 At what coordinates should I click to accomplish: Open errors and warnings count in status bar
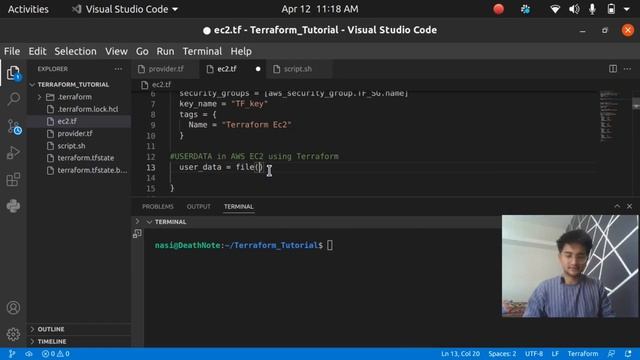[56, 354]
